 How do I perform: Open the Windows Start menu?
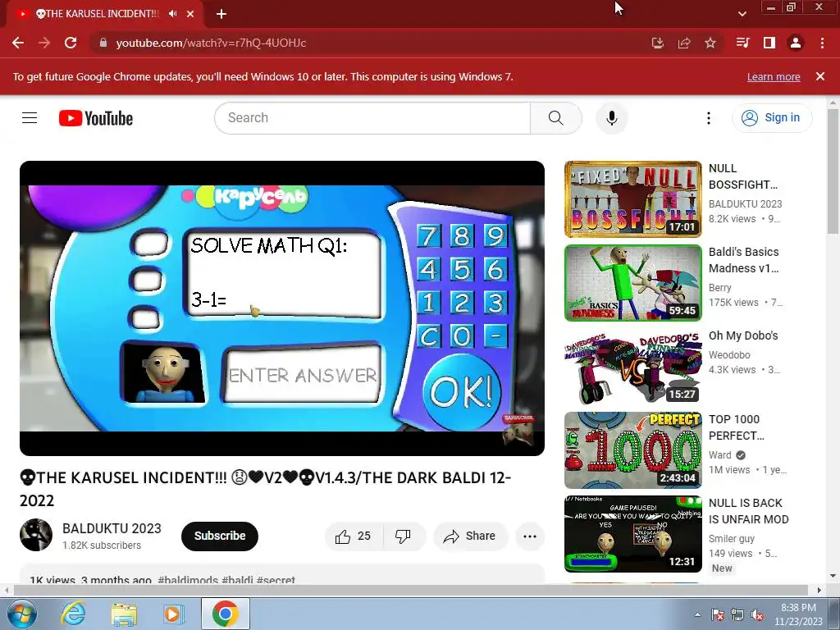(x=21, y=614)
